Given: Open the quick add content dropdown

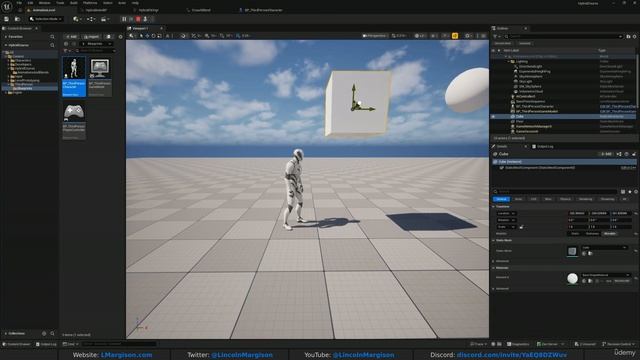Looking at the screenshot, I should click(x=77, y=19).
